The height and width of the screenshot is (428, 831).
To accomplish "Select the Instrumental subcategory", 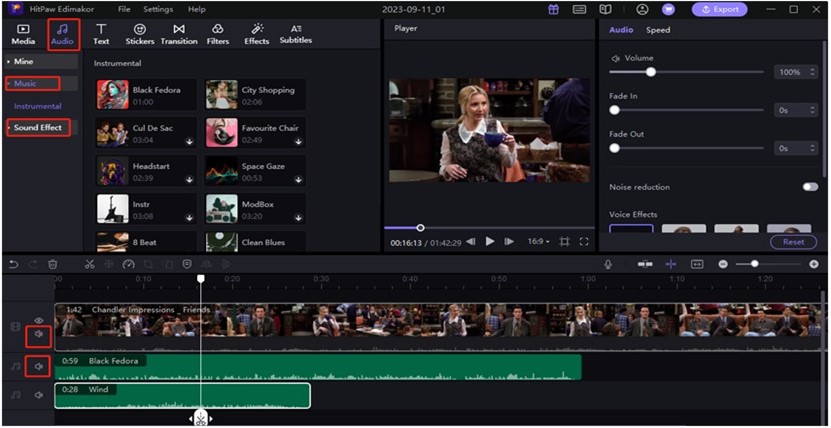I will coord(38,106).
